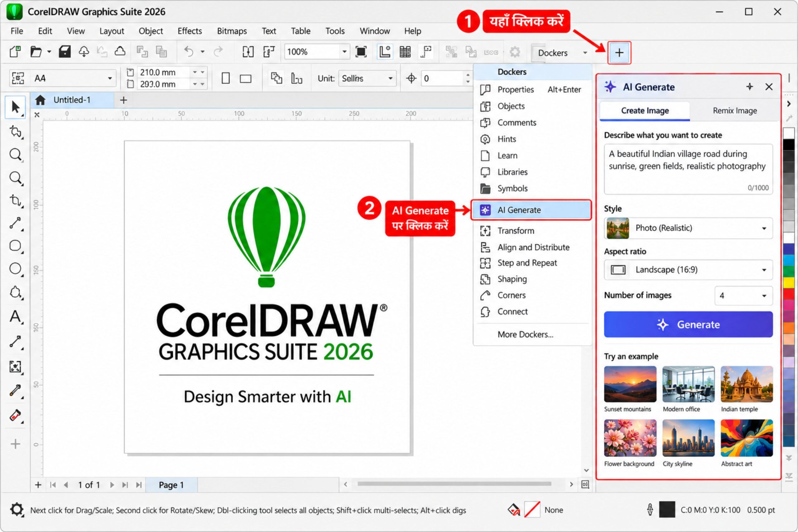Switch to the Remix Image tab

click(734, 111)
